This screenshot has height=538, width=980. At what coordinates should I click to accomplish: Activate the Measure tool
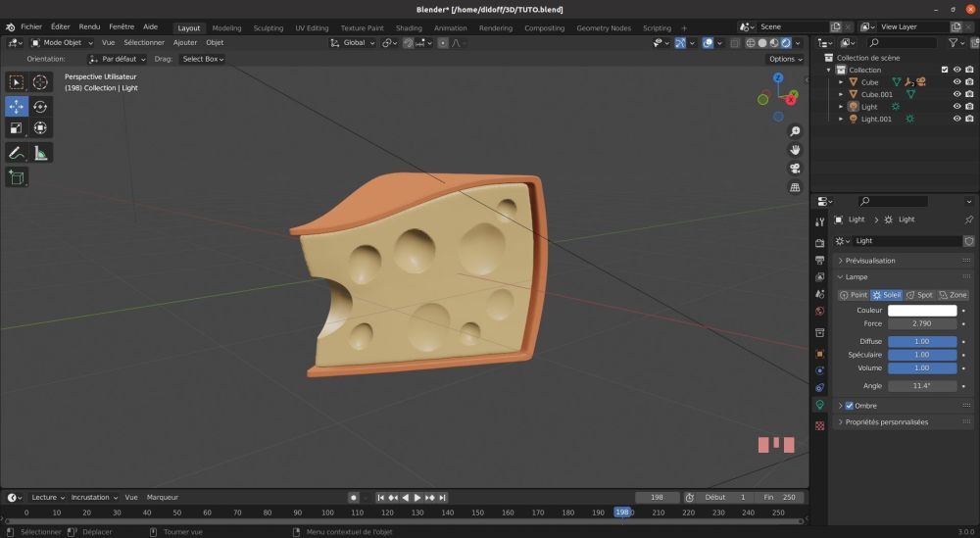[x=40, y=153]
